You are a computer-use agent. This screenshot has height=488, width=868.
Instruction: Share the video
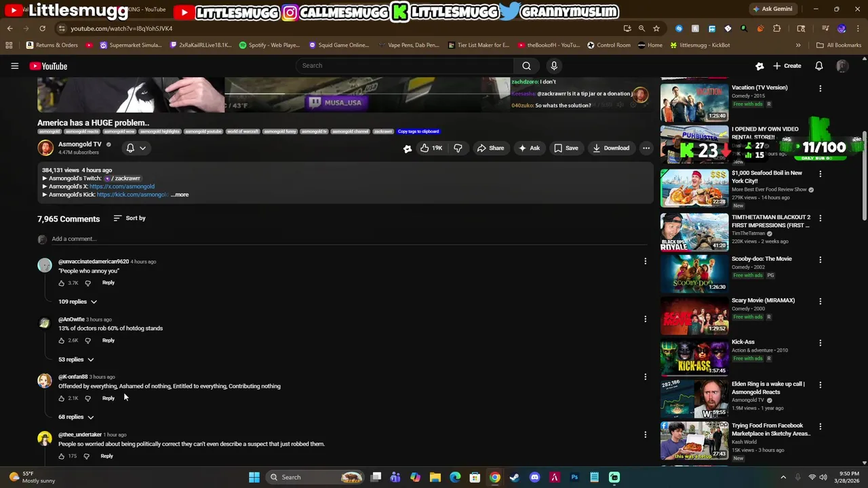490,148
